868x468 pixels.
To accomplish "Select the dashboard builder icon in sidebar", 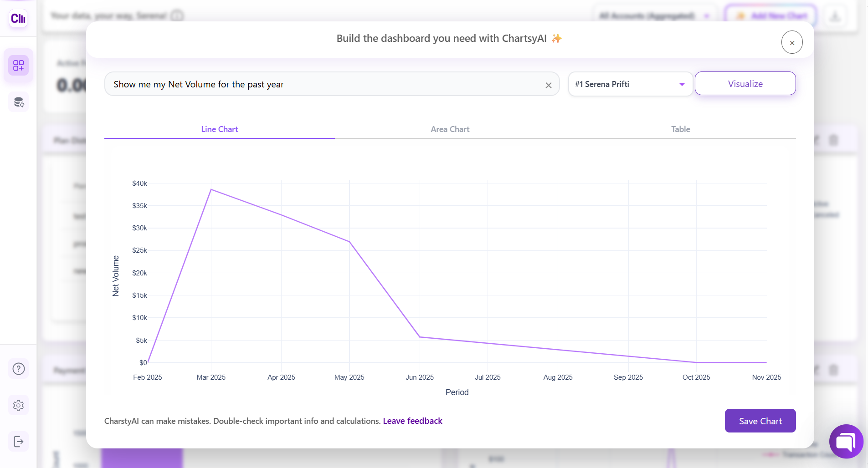I will pos(19,66).
